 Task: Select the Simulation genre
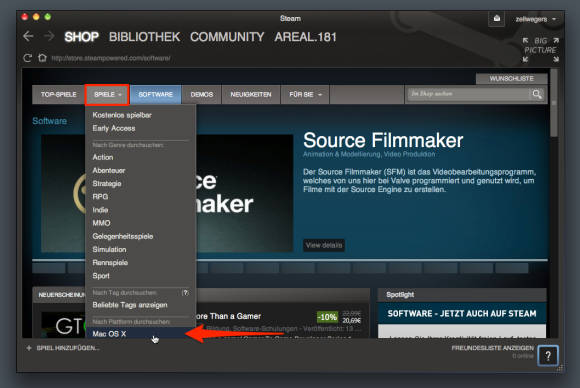[x=109, y=250]
